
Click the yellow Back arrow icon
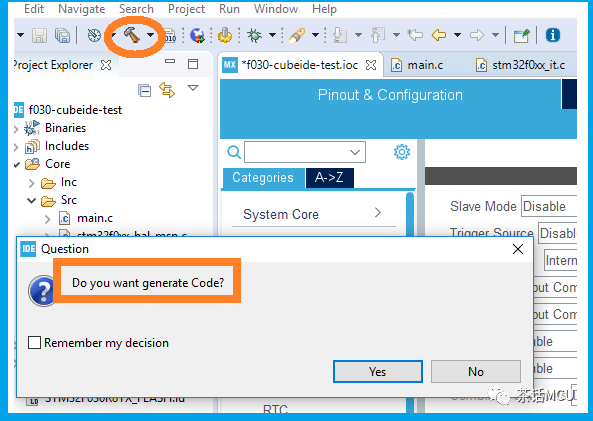439,36
